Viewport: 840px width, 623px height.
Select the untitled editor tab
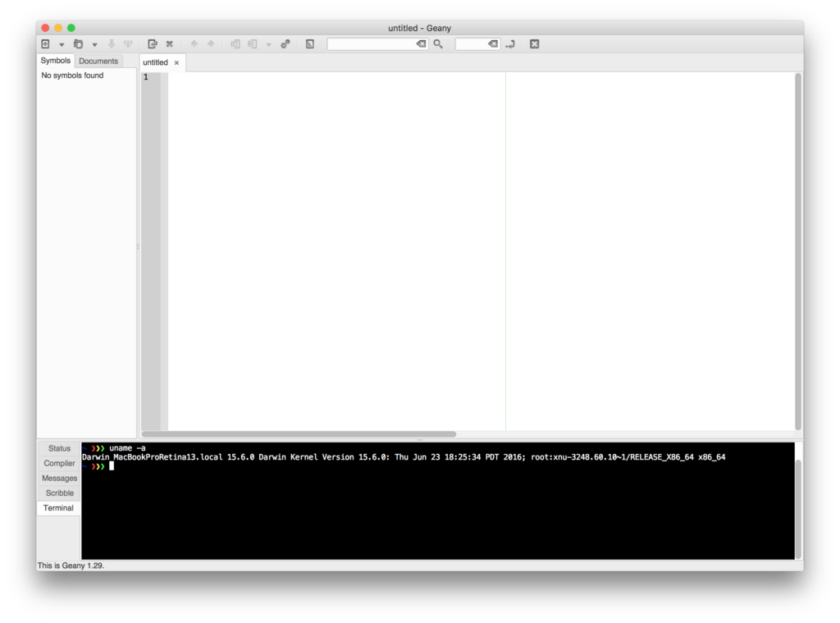point(155,62)
